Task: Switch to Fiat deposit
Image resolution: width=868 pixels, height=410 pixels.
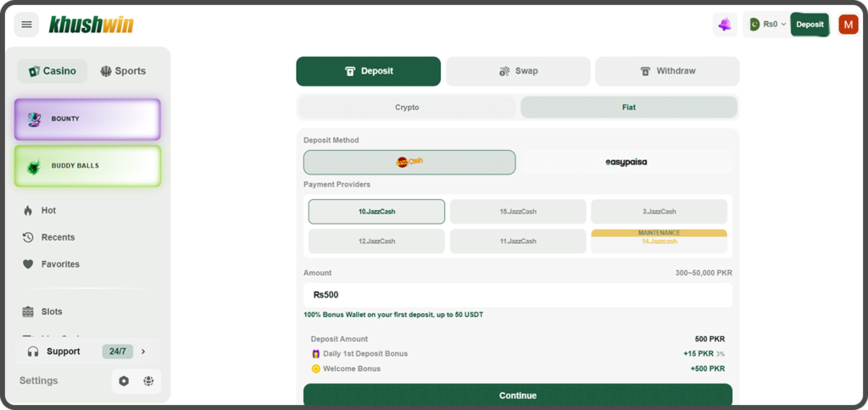Action: [x=629, y=108]
